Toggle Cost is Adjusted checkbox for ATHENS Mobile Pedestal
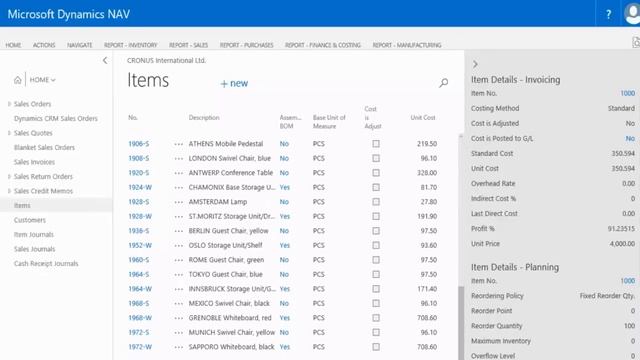 [376, 144]
